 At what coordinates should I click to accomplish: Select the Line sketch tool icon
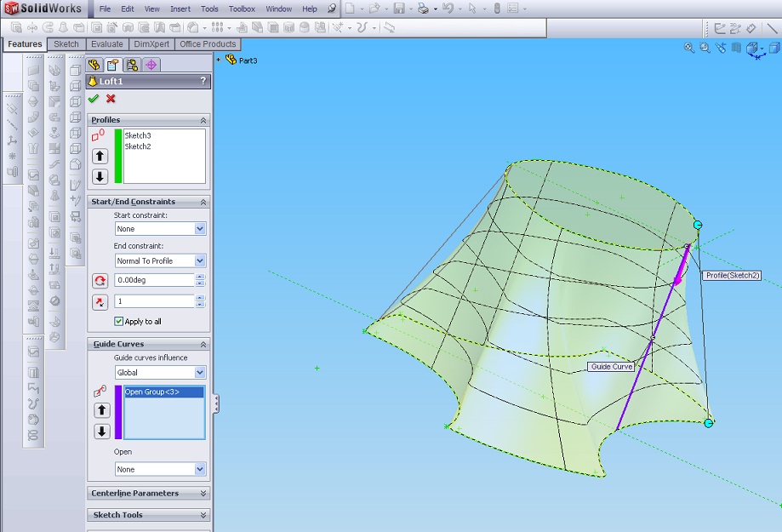pos(772,28)
